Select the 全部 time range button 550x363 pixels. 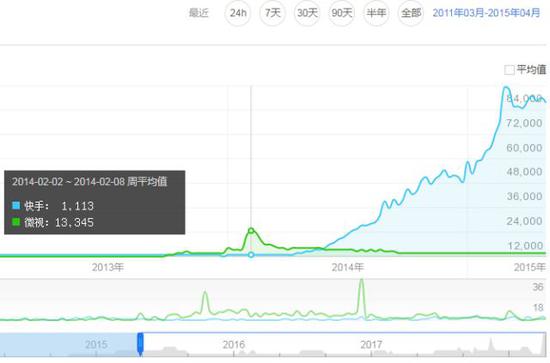coord(411,13)
